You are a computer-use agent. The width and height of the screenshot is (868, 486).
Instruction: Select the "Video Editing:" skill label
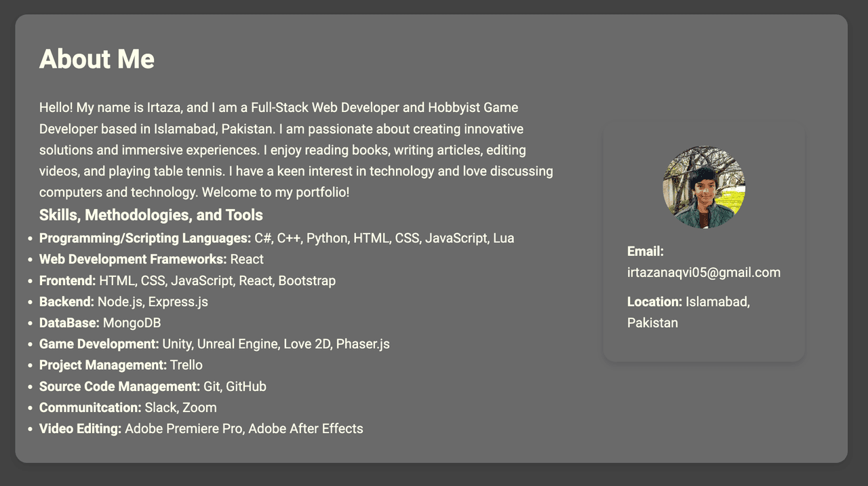click(x=80, y=428)
